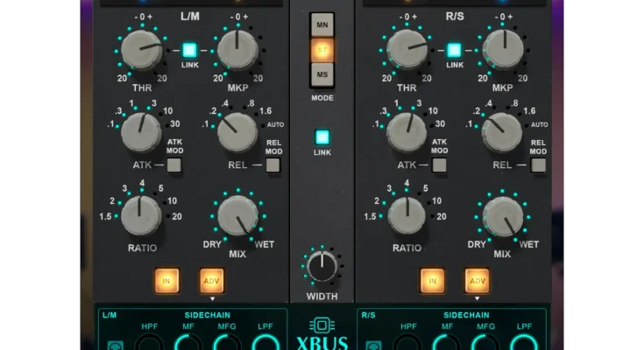Click the R/S dry/wet MIX knob
The height and width of the screenshot is (350, 644).
(x=502, y=215)
